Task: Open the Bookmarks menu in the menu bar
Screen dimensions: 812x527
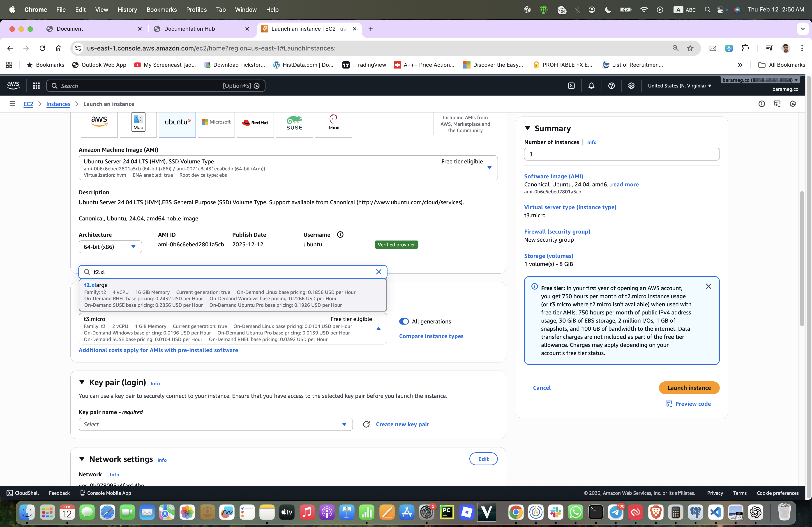Action: (x=161, y=9)
